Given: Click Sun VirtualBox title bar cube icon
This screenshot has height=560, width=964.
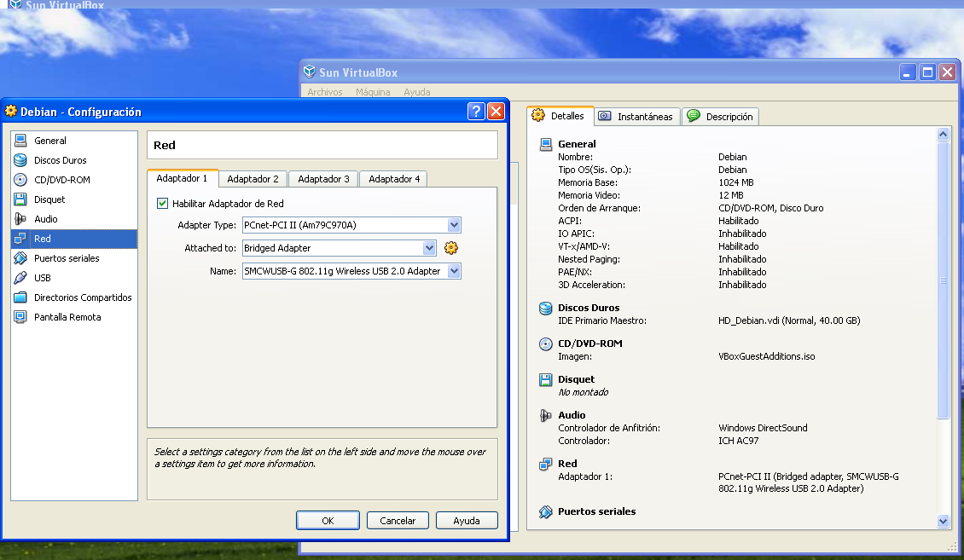Looking at the screenshot, I should [310, 72].
